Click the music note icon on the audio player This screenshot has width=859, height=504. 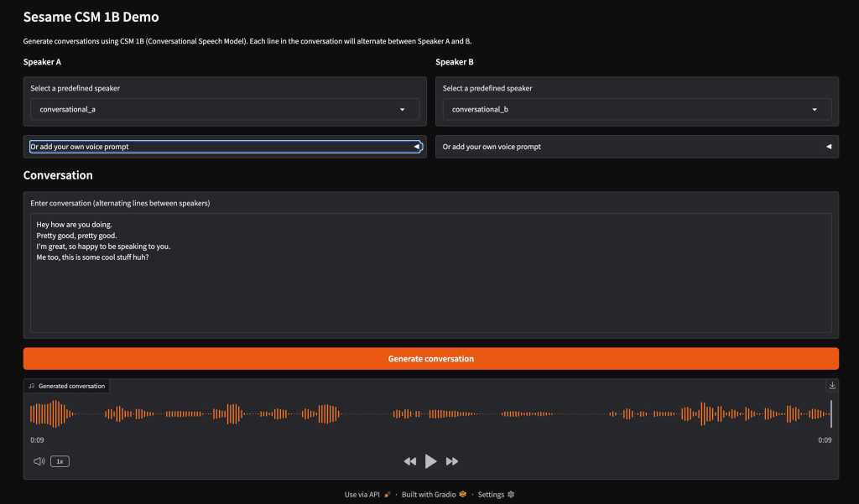(x=32, y=386)
